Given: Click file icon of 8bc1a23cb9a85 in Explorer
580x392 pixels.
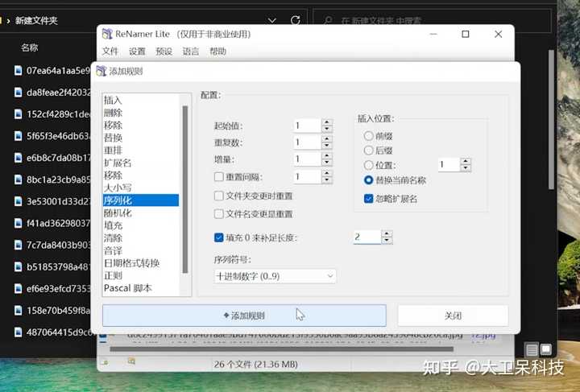Looking at the screenshot, I should click(18, 179).
